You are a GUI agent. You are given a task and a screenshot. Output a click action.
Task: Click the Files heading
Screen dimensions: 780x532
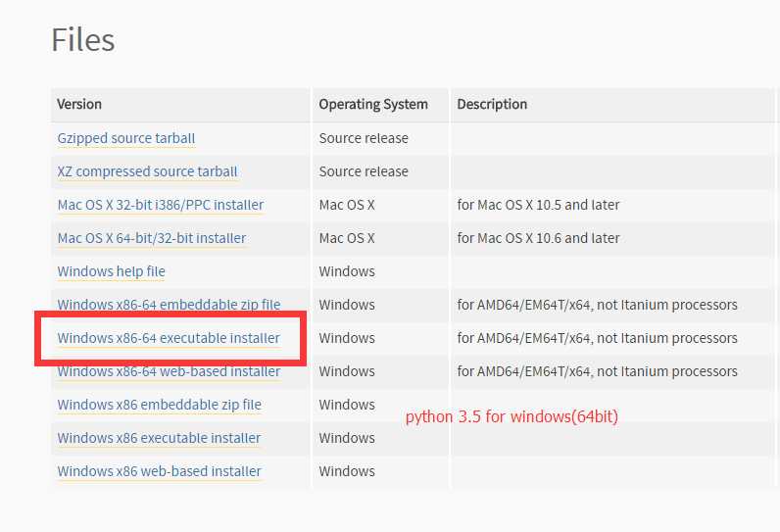[x=83, y=40]
